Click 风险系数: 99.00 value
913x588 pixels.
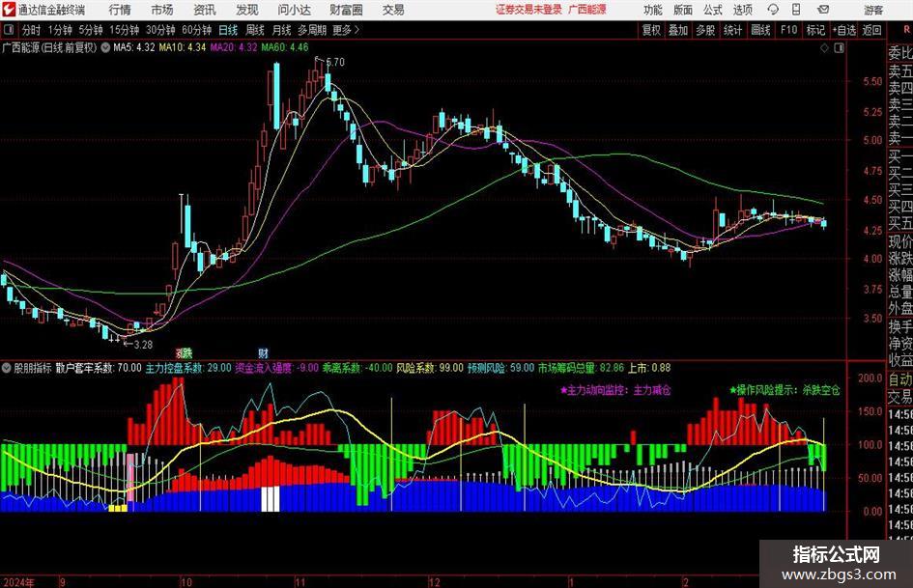pos(430,368)
